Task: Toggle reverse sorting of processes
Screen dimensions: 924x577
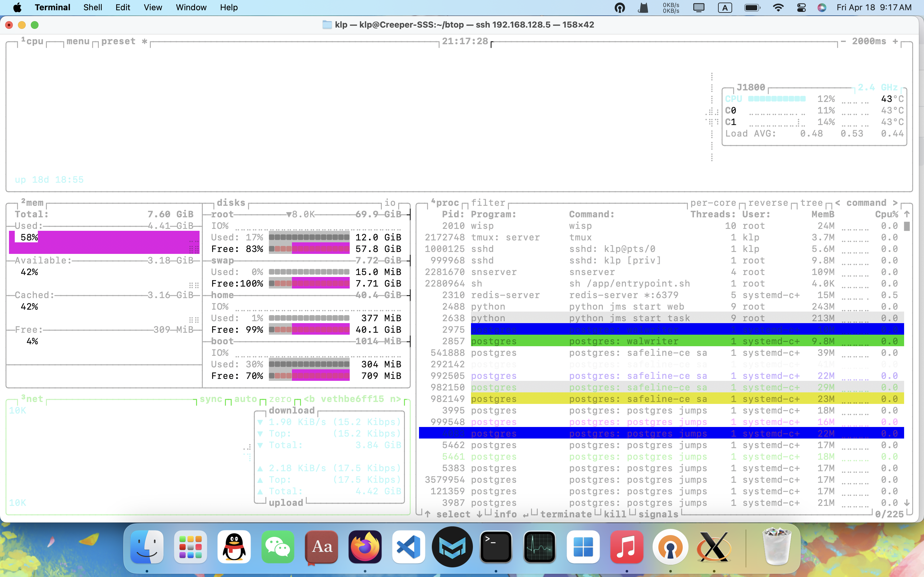Action: coord(768,203)
